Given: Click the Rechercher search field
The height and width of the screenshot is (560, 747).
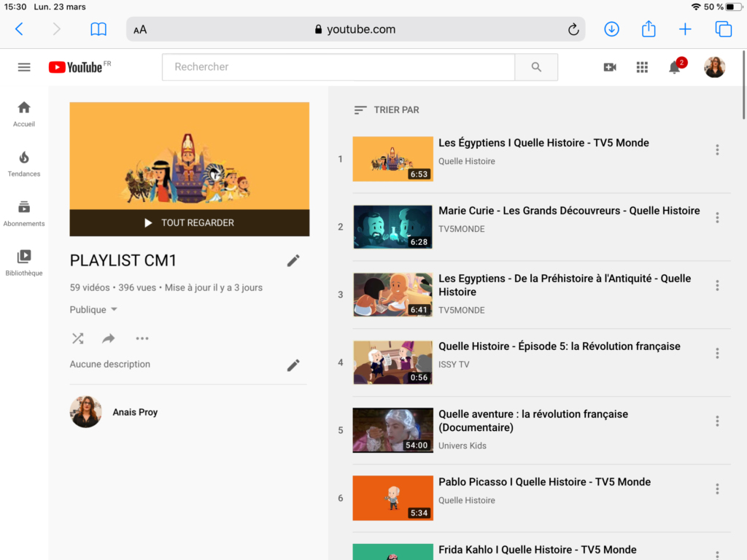Looking at the screenshot, I should point(338,67).
